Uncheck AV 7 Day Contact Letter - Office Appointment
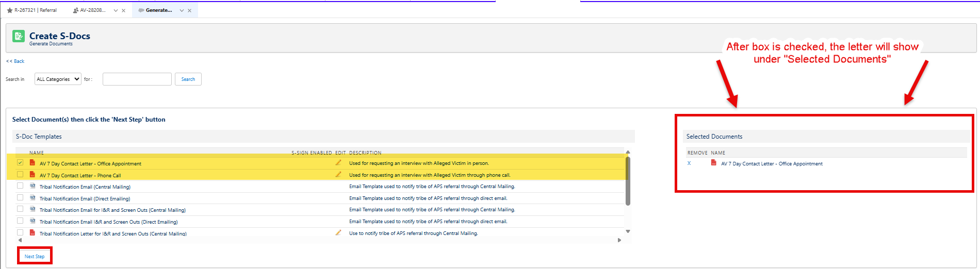Screen dimensions: 980x269 [20, 162]
